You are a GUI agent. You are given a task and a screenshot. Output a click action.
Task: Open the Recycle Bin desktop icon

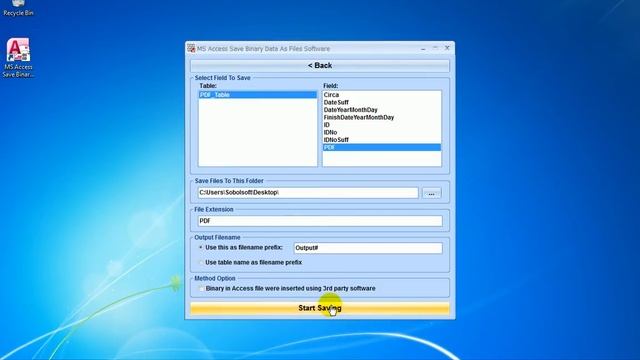tap(18, 8)
